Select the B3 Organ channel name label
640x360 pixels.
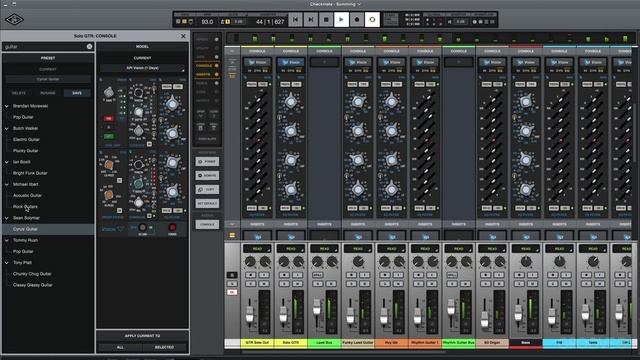[492, 343]
